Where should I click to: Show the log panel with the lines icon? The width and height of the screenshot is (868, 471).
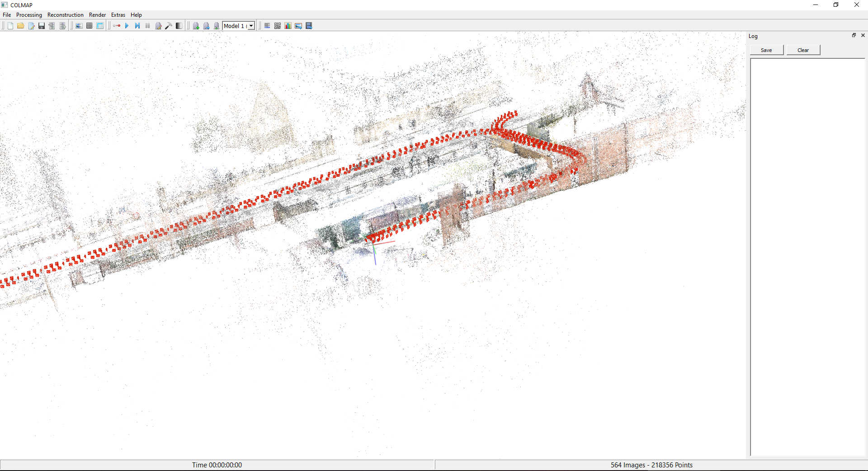(267, 26)
